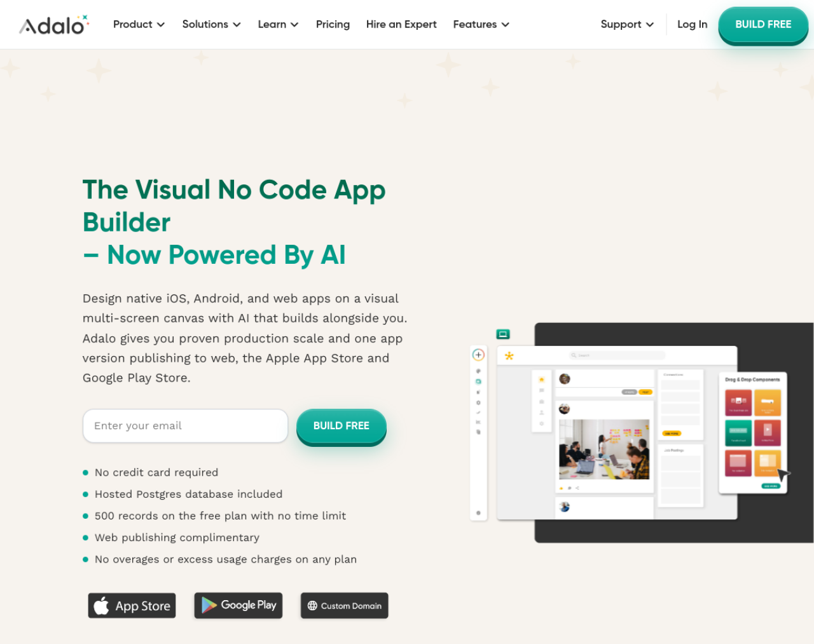This screenshot has height=644, width=814.
Task: Expand the Product menu
Action: pyautogui.click(x=139, y=24)
